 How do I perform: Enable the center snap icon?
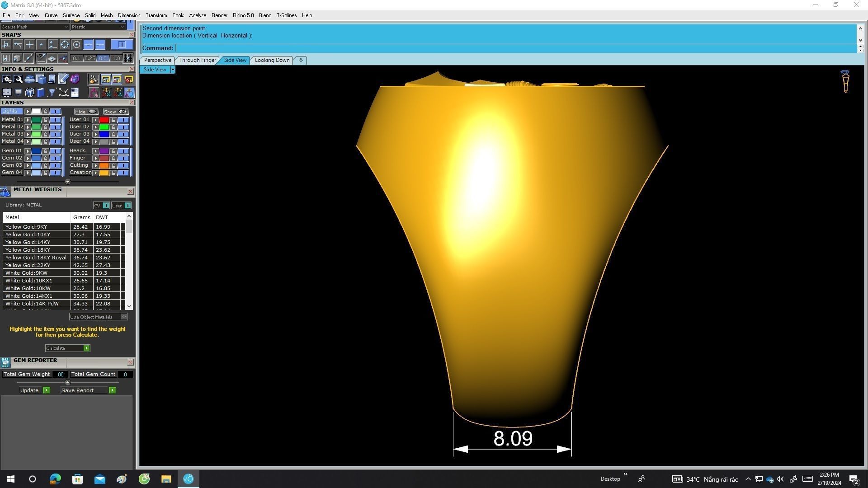tap(76, 44)
